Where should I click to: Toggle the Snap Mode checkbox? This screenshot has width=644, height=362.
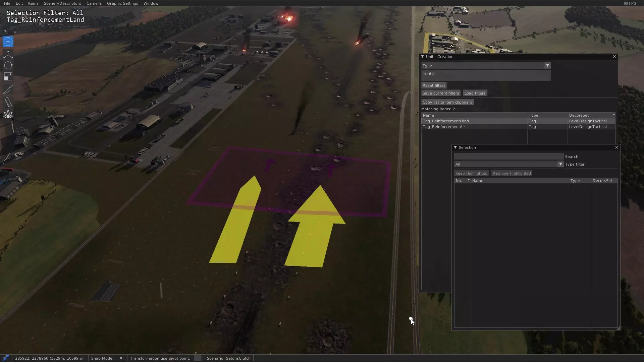121,358
